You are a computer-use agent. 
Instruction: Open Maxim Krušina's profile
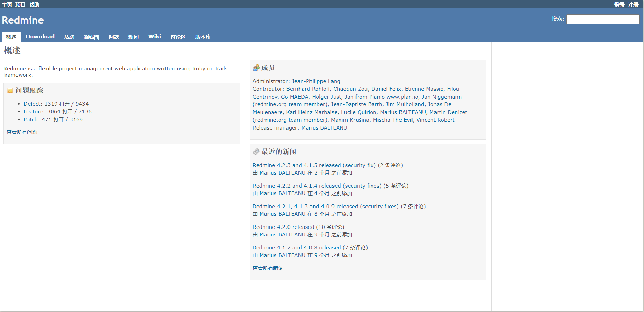tap(350, 120)
